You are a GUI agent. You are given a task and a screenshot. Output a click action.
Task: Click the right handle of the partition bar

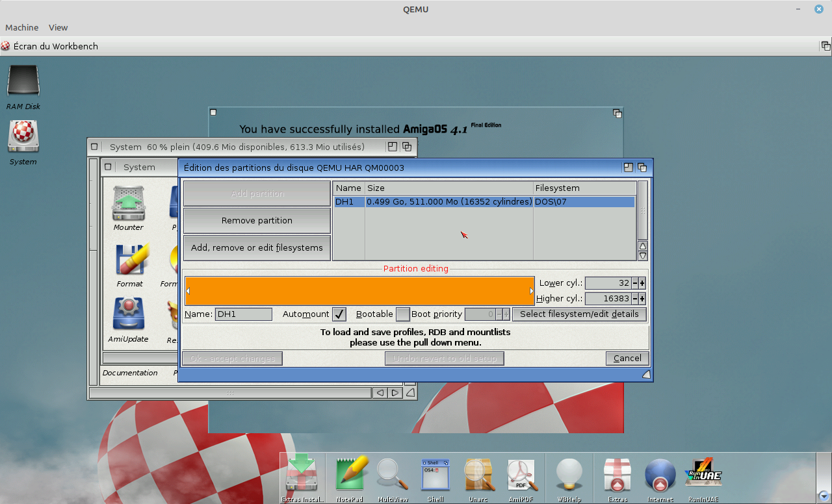pos(532,291)
